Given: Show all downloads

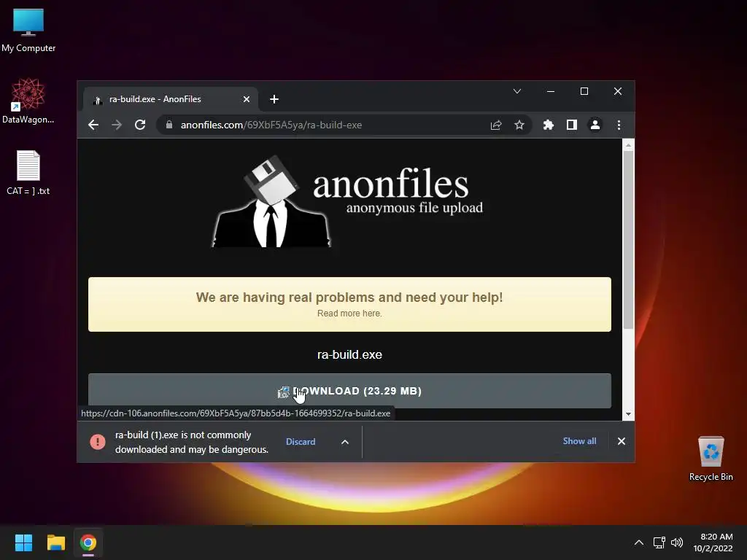Looking at the screenshot, I should tap(579, 441).
